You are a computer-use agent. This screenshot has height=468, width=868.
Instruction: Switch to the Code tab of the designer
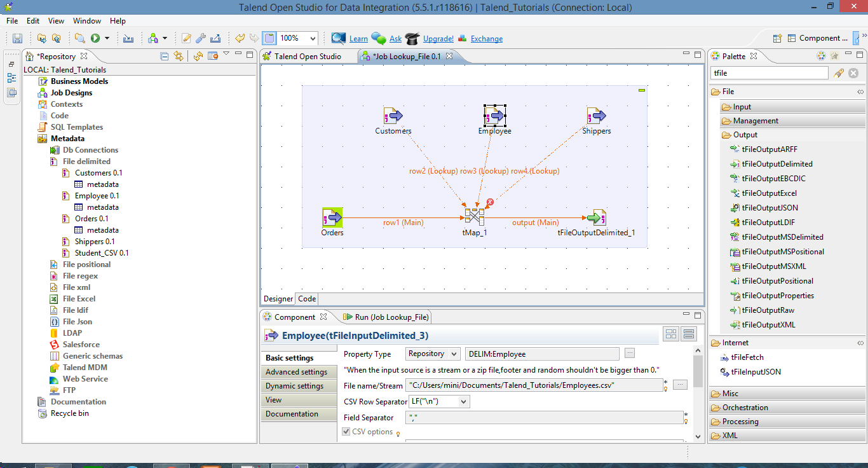[307, 299]
